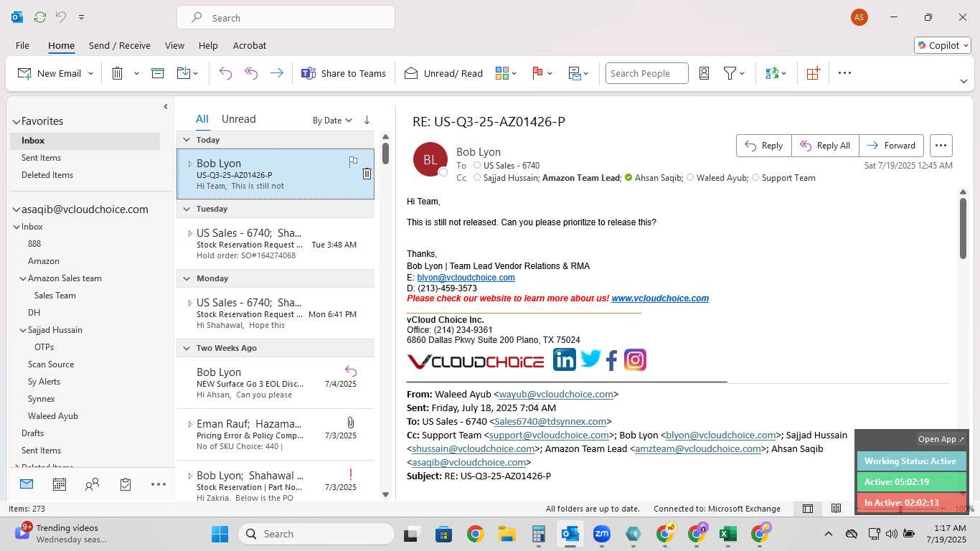Open the Windows Start menu
980x551 pixels.
point(220,534)
